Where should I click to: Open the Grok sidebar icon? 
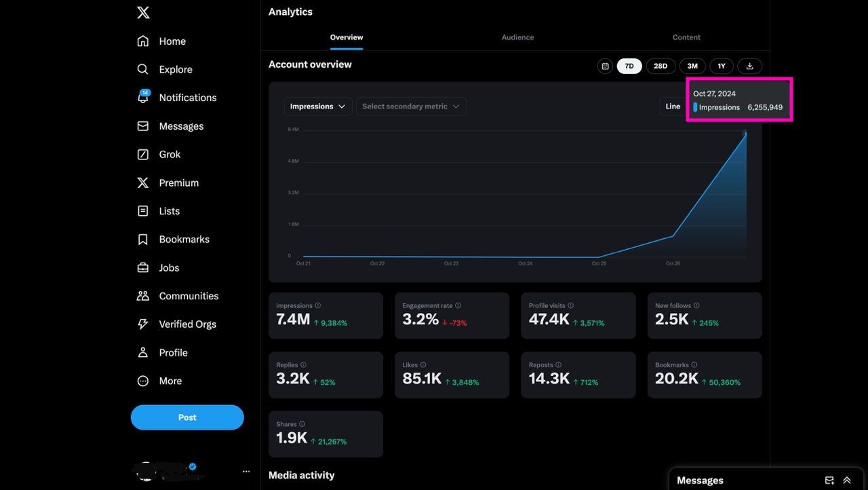tap(143, 155)
